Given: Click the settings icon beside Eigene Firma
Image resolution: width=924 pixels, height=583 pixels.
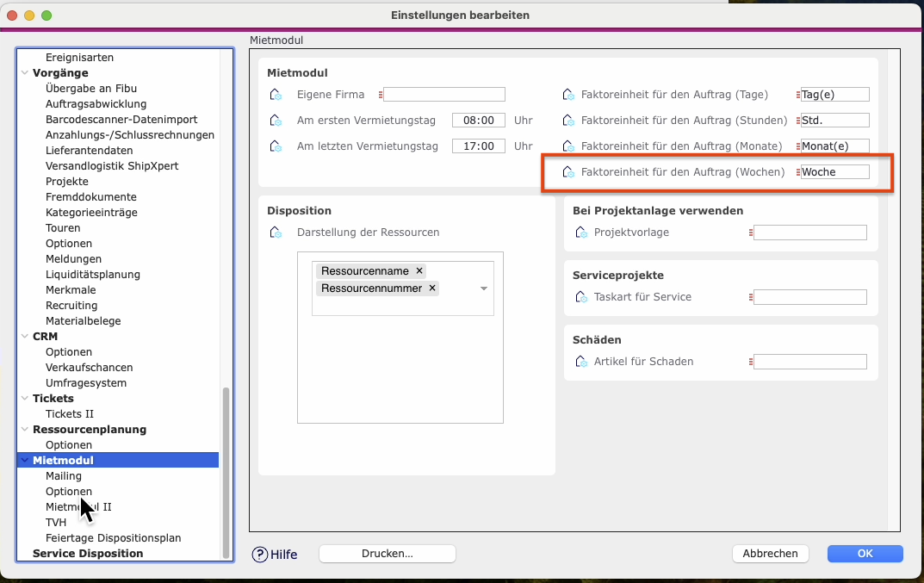Looking at the screenshot, I should [276, 95].
